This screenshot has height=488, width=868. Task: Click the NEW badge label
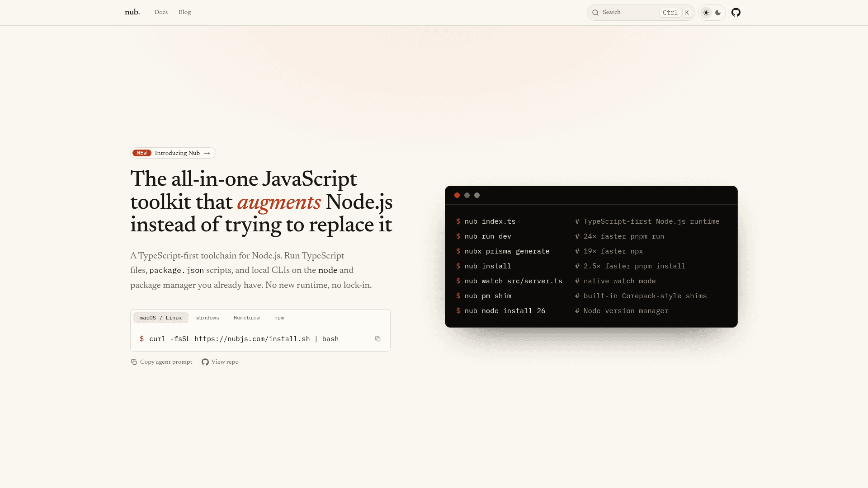142,153
